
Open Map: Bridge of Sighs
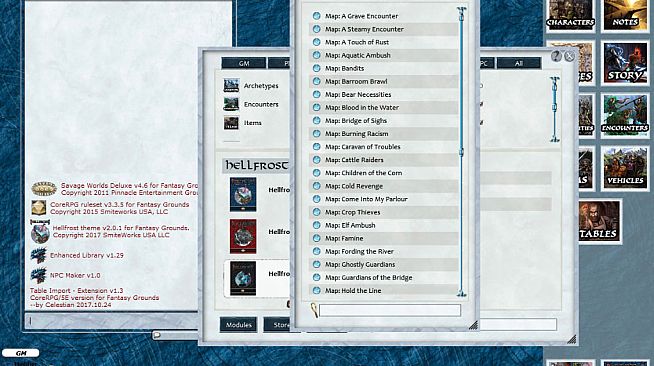356,120
